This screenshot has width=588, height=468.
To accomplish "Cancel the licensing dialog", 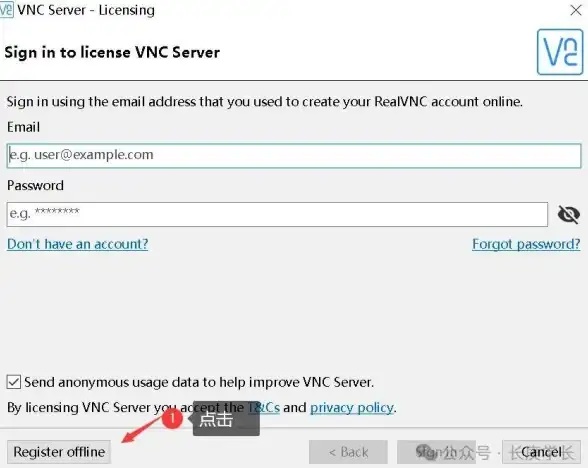I will 541,452.
